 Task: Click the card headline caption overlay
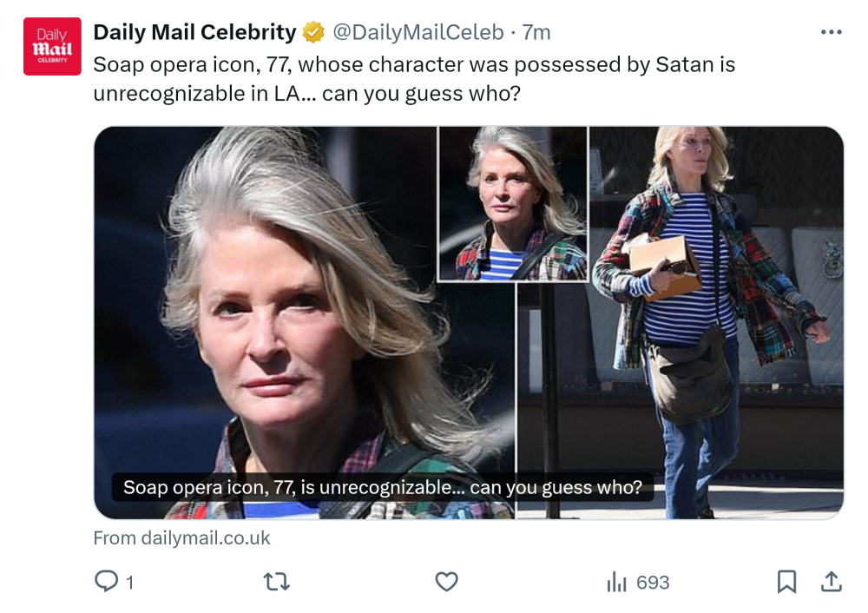(x=382, y=487)
